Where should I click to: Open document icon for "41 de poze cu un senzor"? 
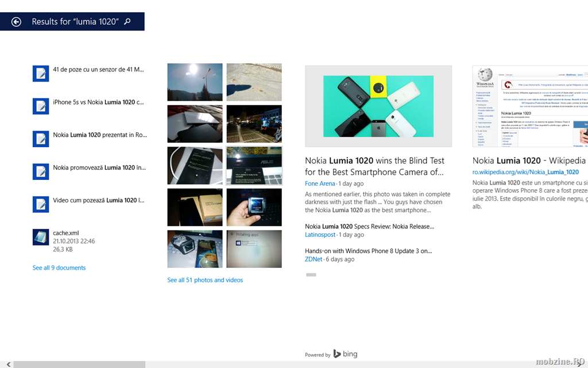(x=41, y=74)
